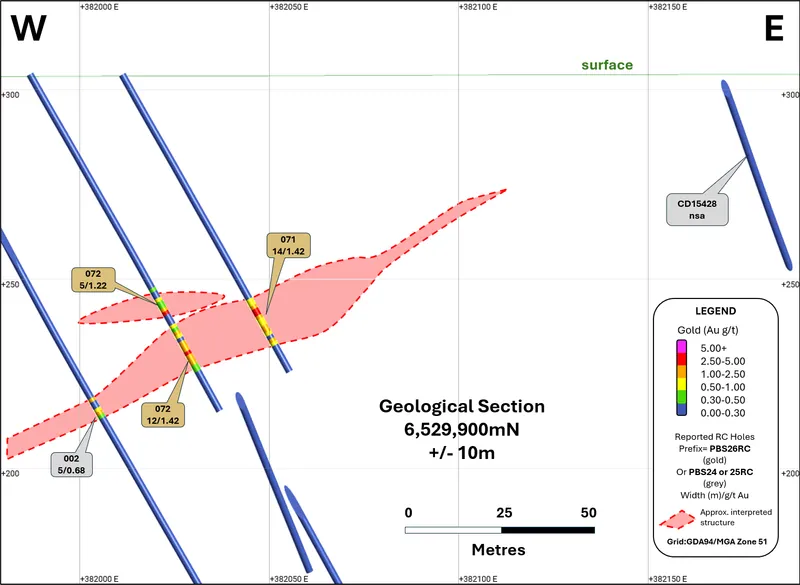
Task: Click the "50" scale bar number
Action: click(588, 513)
